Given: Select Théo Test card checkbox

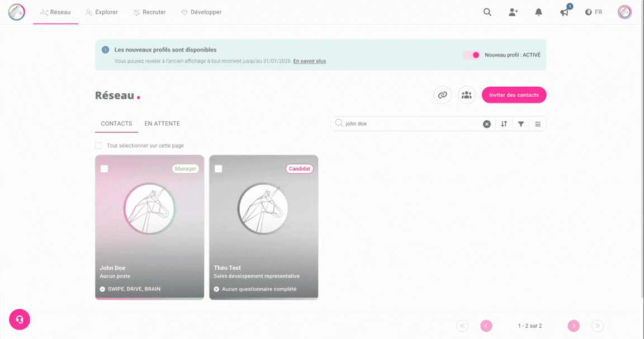Looking at the screenshot, I should [219, 169].
